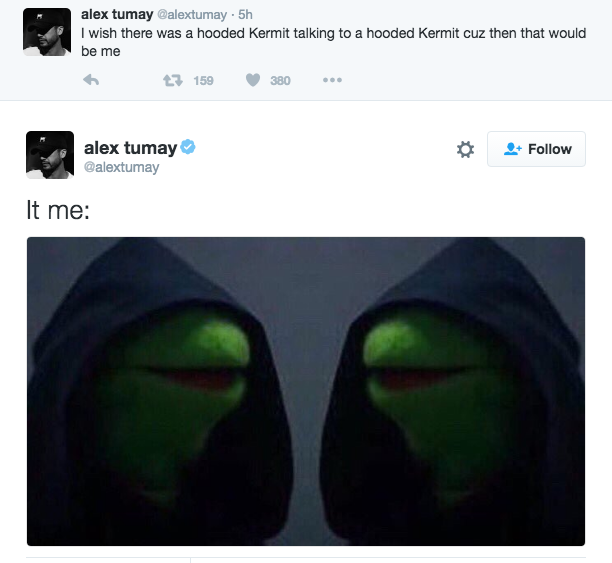Open the top tweet author's avatar

[47, 32]
